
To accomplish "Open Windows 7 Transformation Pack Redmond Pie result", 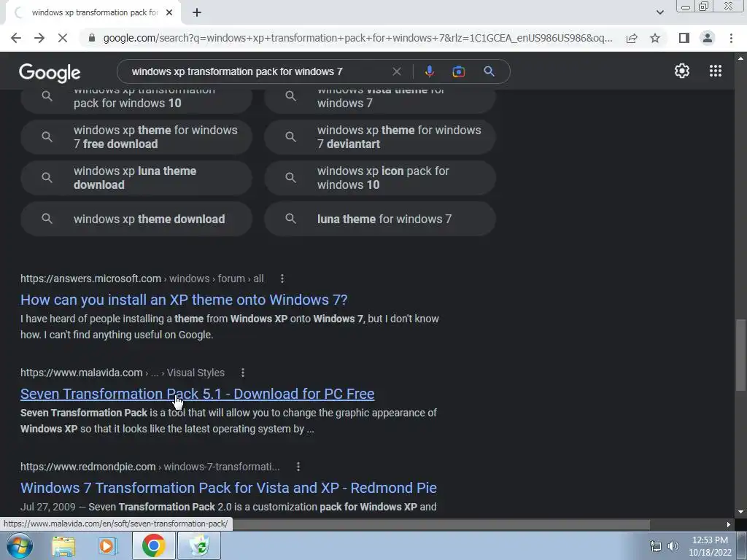I will click(x=228, y=488).
